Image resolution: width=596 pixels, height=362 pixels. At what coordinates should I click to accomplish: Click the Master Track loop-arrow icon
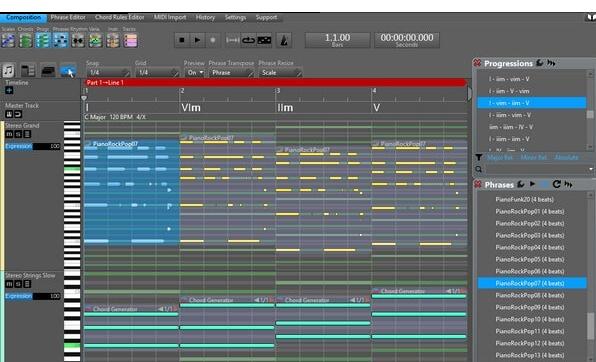[x=17, y=114]
